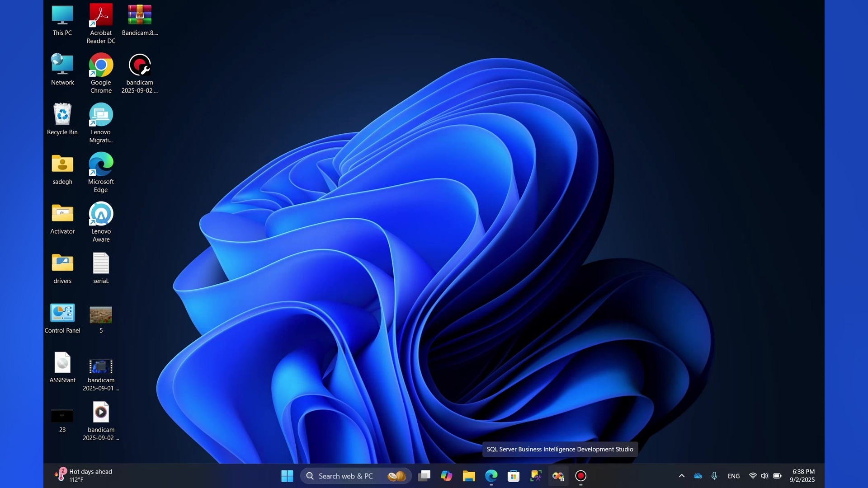Screen dimensions: 868x488
Task: Switch ENG input language indicator
Action: (734, 476)
